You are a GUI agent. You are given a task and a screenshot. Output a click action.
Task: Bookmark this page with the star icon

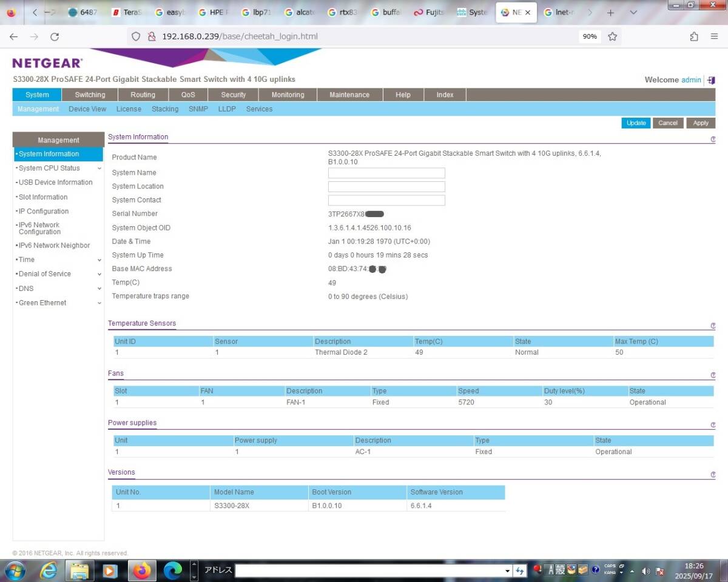coord(612,36)
